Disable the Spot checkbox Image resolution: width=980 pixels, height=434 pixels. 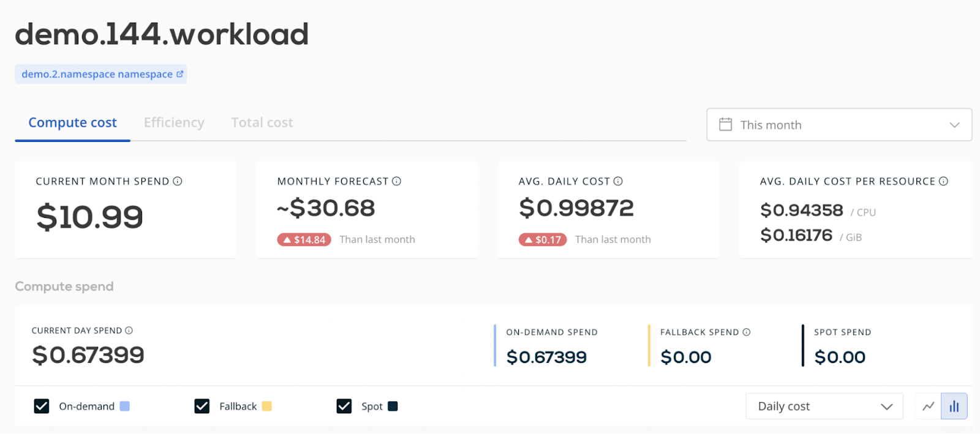[344, 406]
